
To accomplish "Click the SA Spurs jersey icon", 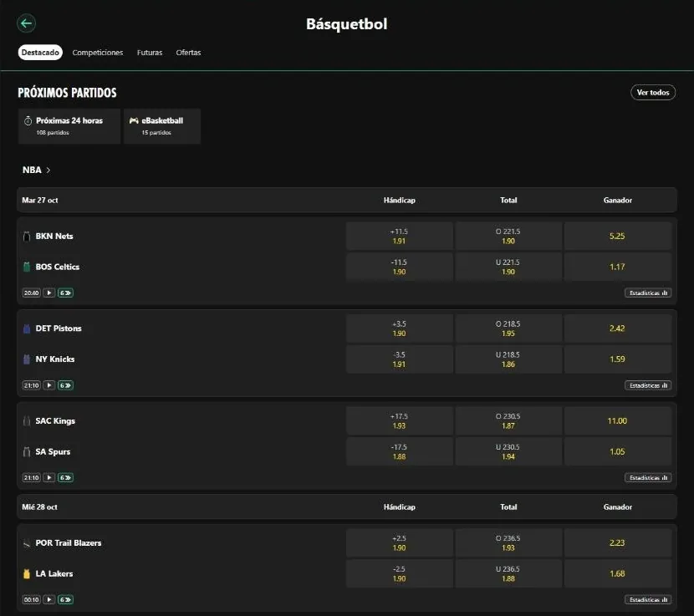I will coord(27,451).
